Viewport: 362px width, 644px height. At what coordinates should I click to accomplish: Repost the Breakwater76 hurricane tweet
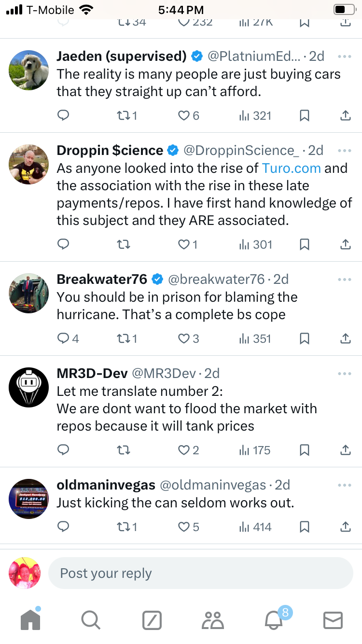(x=124, y=339)
